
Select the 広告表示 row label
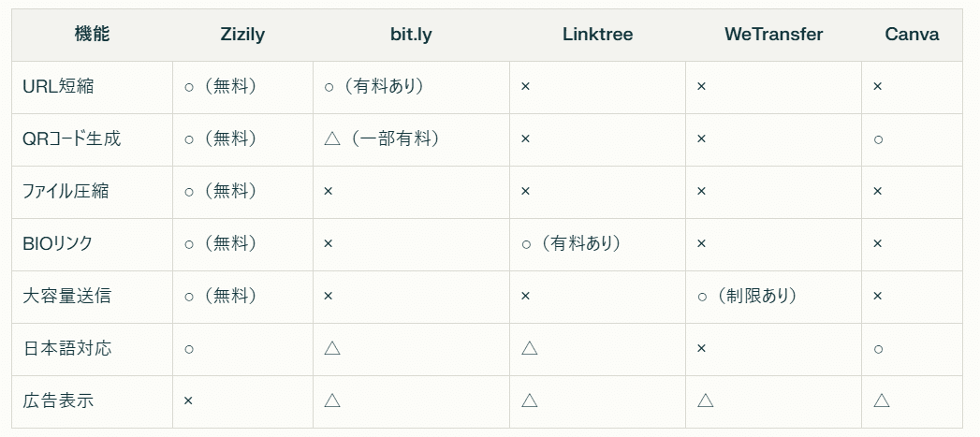coord(58,401)
